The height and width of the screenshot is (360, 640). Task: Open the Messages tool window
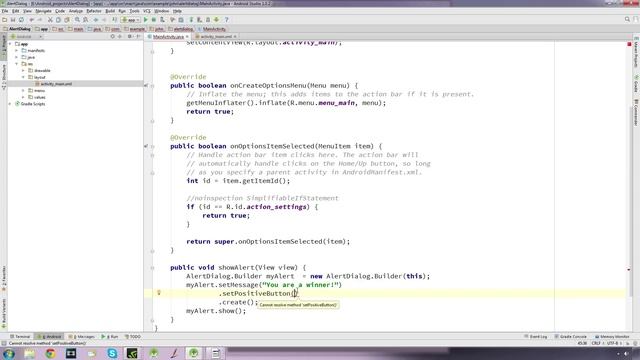(82, 337)
